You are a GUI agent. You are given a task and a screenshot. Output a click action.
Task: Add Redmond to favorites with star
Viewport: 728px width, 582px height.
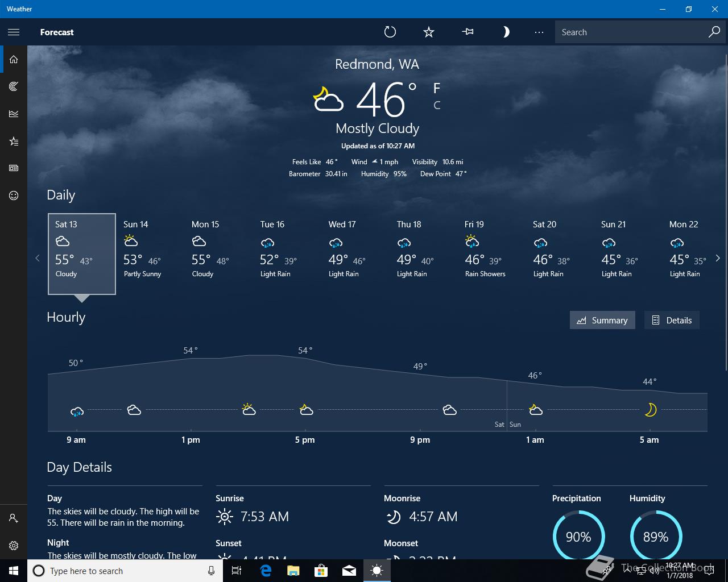click(x=429, y=32)
